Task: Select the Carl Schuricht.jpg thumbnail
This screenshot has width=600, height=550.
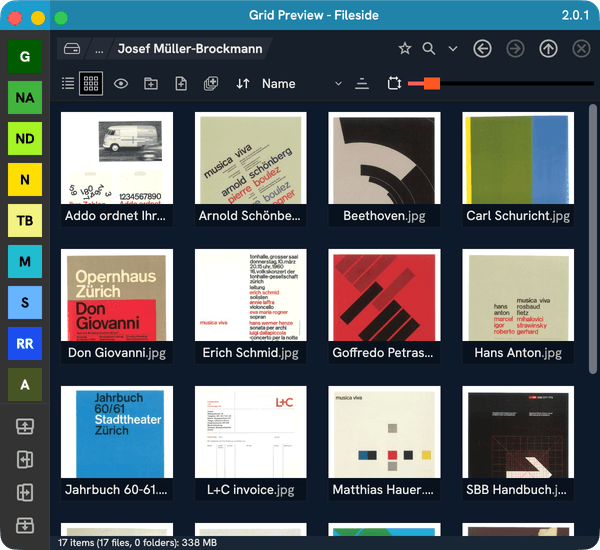Action: [518, 158]
